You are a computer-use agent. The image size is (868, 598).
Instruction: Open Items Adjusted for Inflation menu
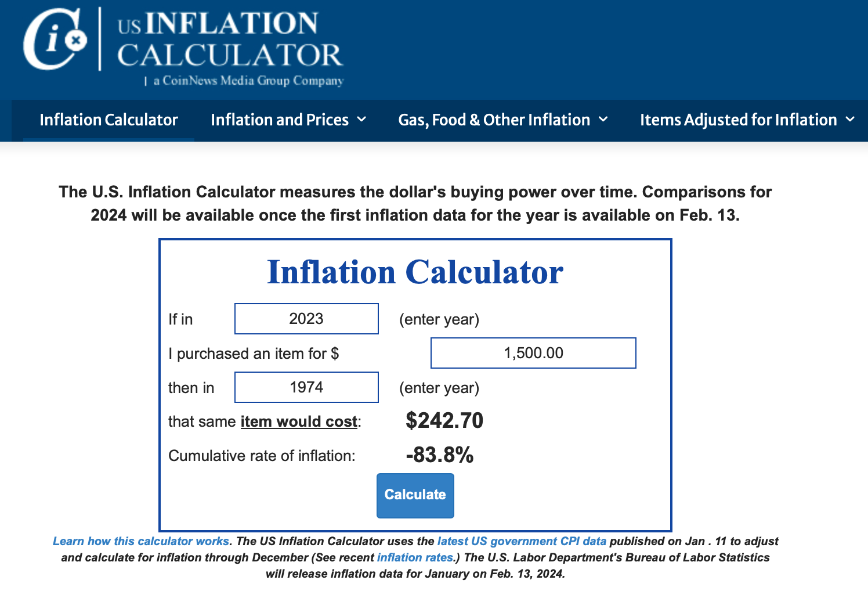pyautogui.click(x=738, y=120)
